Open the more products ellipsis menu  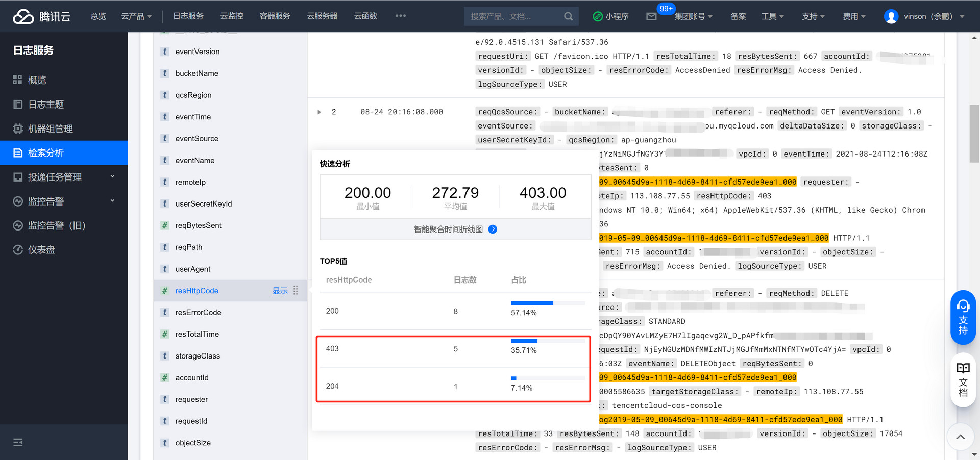[x=401, y=16]
